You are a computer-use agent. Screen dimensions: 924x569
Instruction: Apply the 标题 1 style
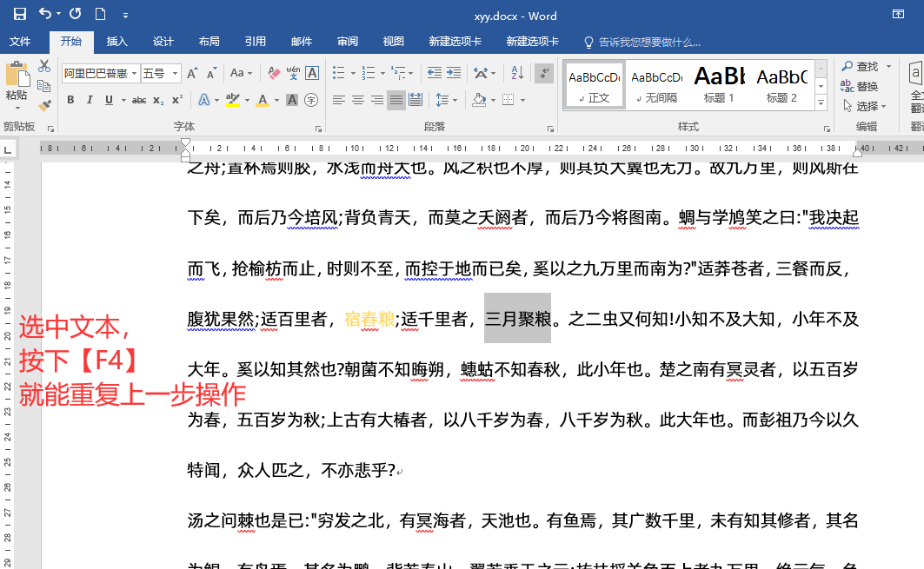719,84
